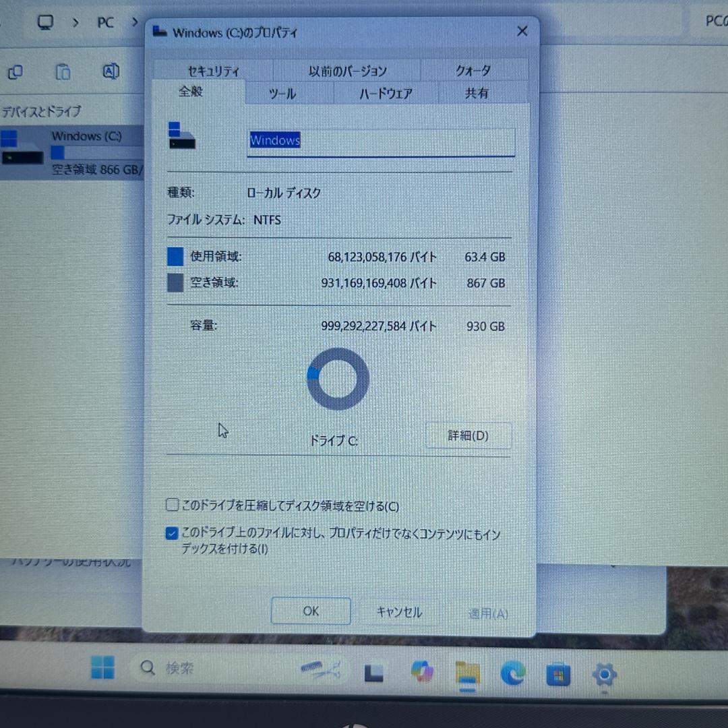Click the Windows Start button
The height and width of the screenshot is (728, 728).
pyautogui.click(x=102, y=669)
